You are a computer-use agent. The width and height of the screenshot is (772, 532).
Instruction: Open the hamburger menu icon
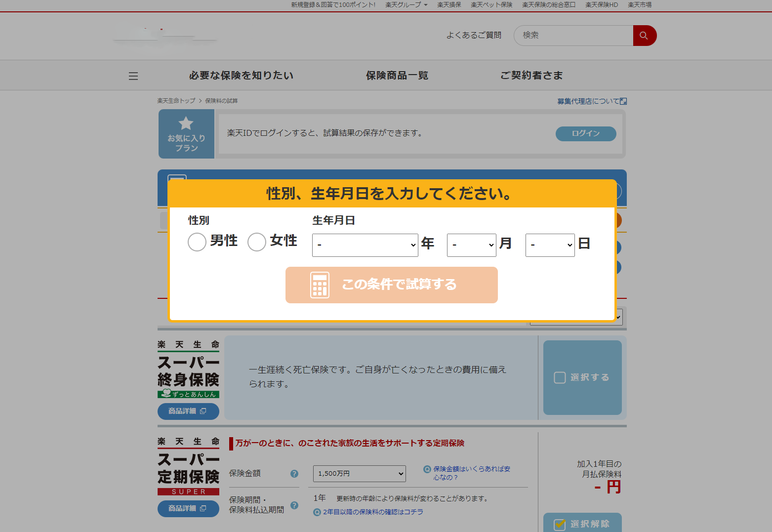click(133, 76)
